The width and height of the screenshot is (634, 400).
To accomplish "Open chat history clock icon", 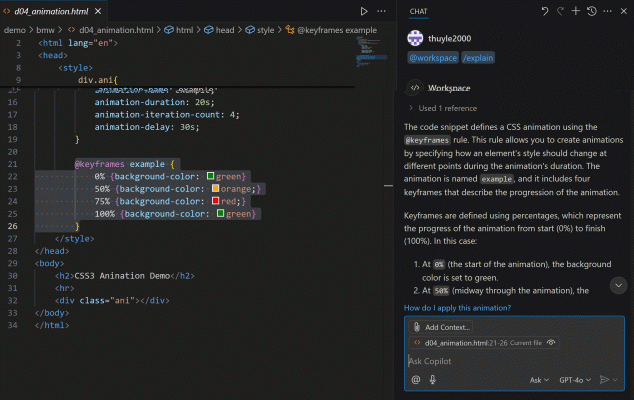I will [591, 11].
